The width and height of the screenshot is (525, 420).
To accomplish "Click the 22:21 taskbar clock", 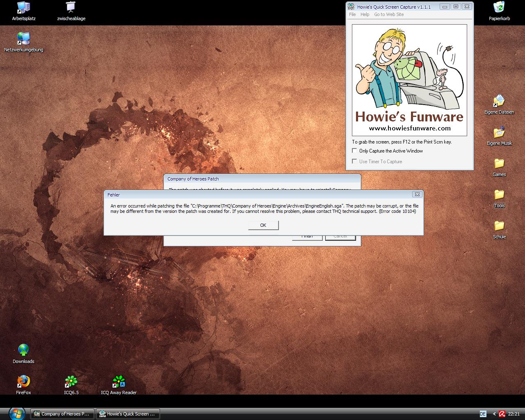I will click(514, 414).
